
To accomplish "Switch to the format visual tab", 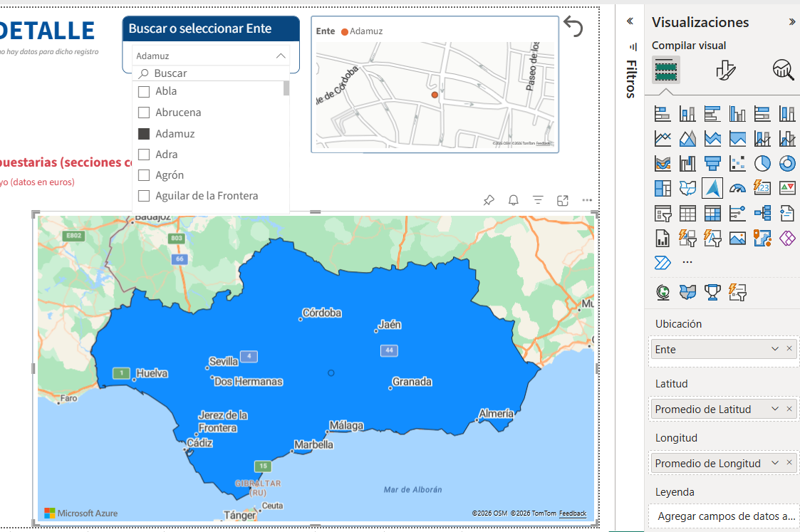I will point(725,70).
